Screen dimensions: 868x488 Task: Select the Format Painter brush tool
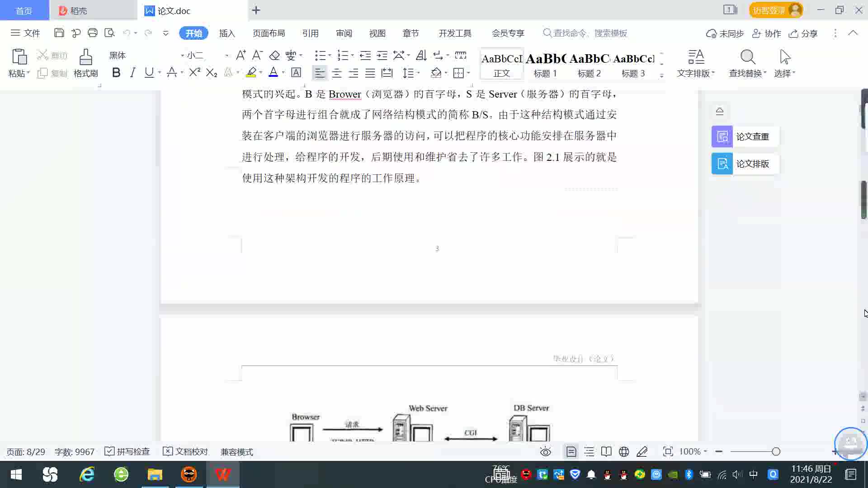coord(85,63)
